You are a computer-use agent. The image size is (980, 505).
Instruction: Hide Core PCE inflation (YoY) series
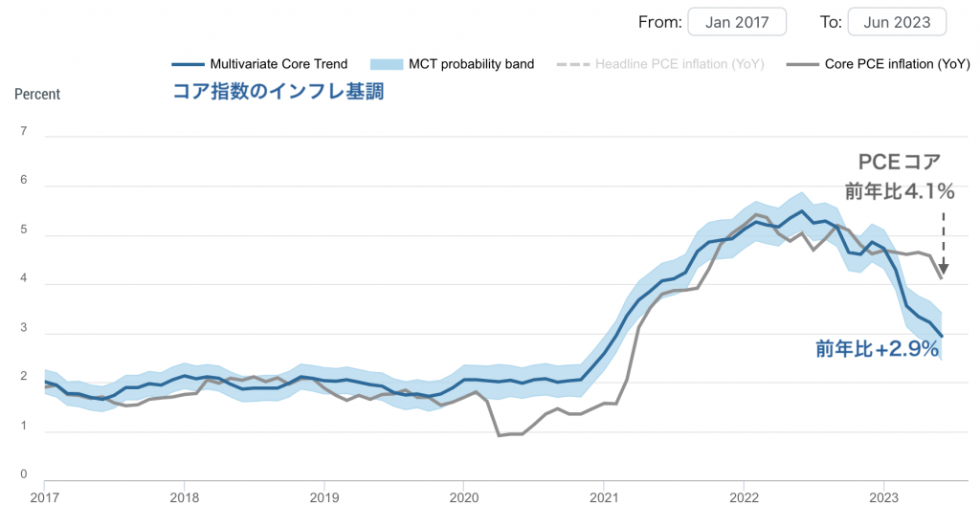pyautogui.click(x=897, y=64)
